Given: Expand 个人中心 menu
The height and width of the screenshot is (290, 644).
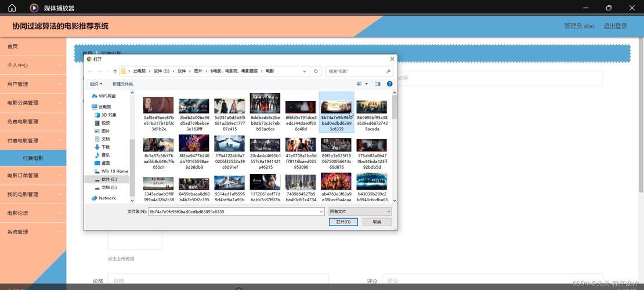Looking at the screenshot, I should pyautogui.click(x=33, y=66).
